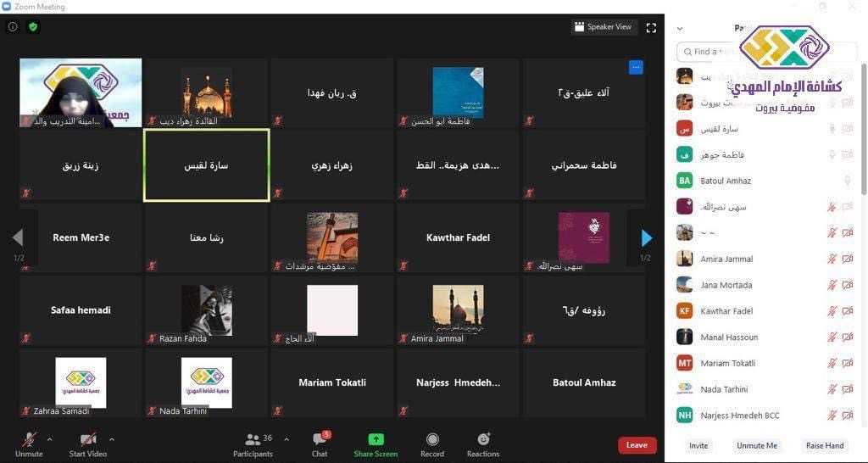Select Kawthar Fadel in participants list
The image size is (868, 463).
click(x=726, y=311)
